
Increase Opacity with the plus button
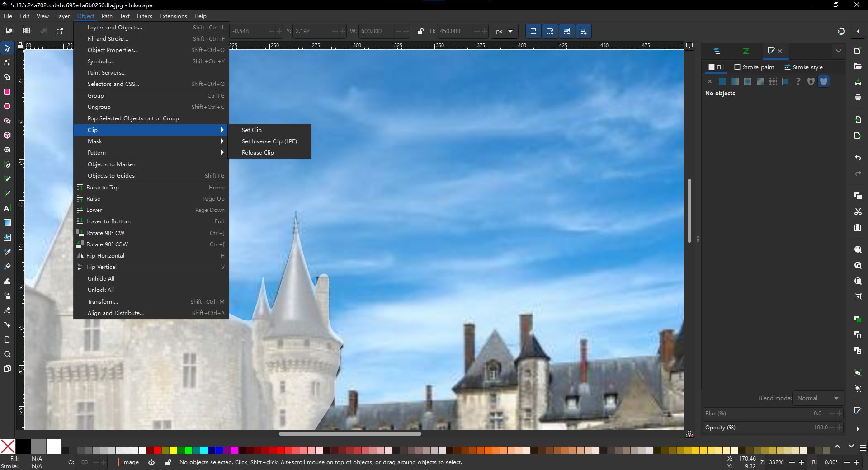[839, 427]
